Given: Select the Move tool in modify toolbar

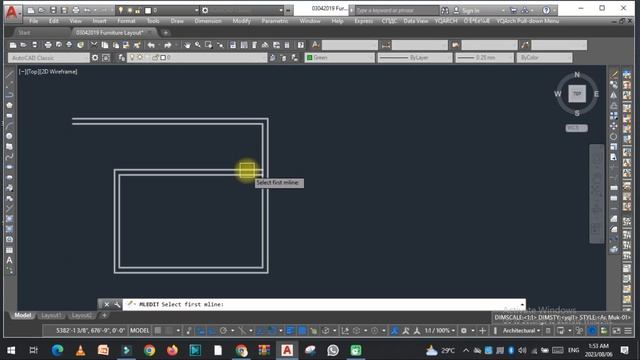Looking at the screenshot, I should pyautogui.click(x=613, y=126).
